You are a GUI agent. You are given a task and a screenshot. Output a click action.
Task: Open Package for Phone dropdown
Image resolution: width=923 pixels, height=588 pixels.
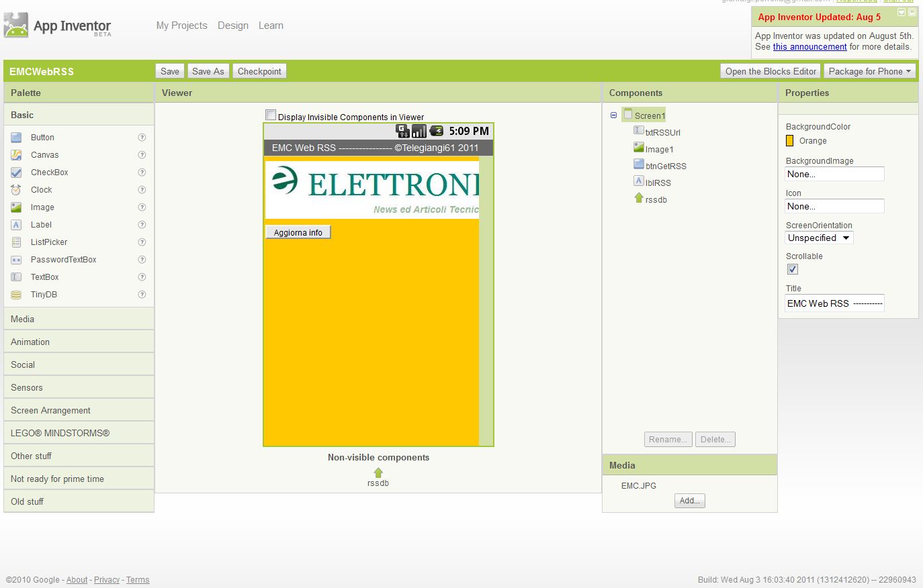coord(869,71)
